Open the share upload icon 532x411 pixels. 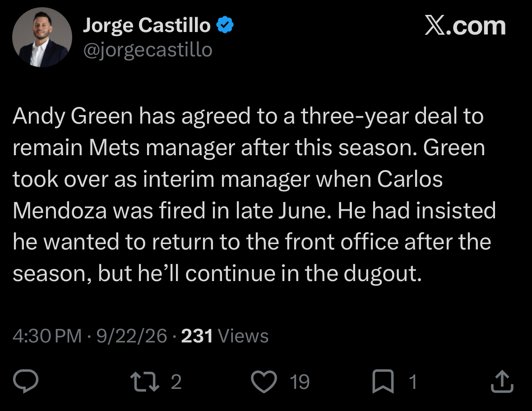point(502,382)
